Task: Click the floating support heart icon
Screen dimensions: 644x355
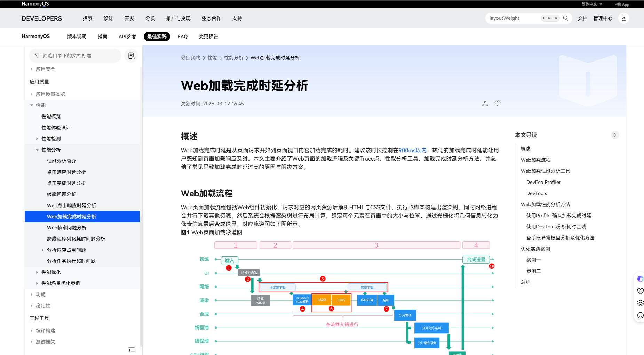Action: coord(640,291)
